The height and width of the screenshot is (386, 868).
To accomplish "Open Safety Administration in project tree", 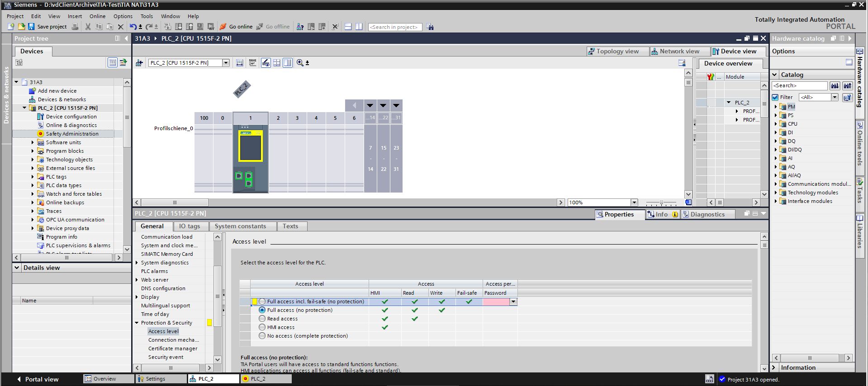I will 72,134.
